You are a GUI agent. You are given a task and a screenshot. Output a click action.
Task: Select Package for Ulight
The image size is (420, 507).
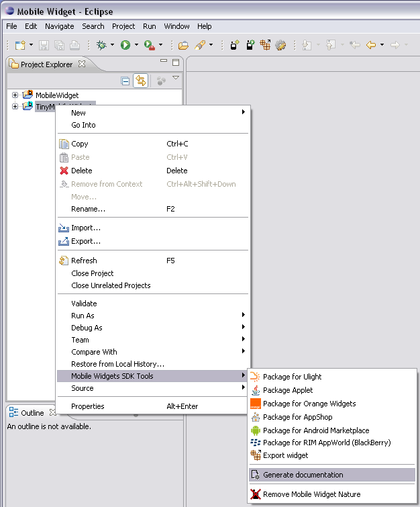click(332, 377)
